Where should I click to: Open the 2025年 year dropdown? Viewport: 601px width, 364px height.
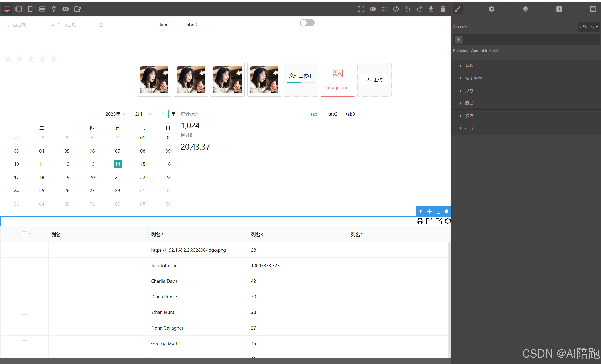[116, 114]
